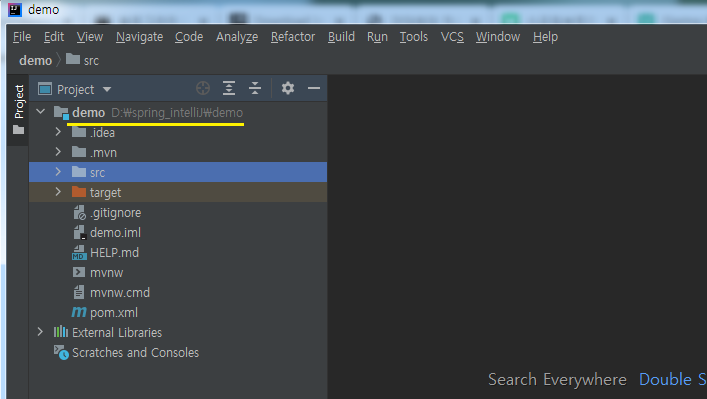Image resolution: width=707 pixels, height=399 pixels.
Task: Open the Build menu
Action: [341, 37]
